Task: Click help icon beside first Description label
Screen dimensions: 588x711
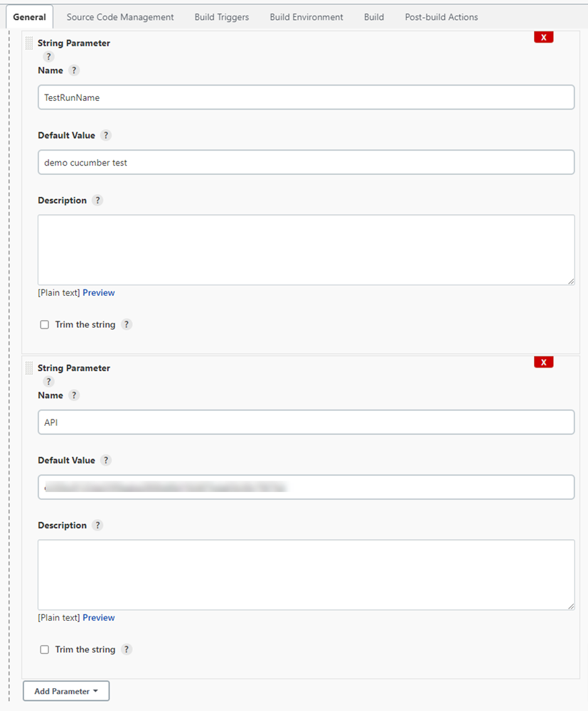Action: tap(97, 201)
